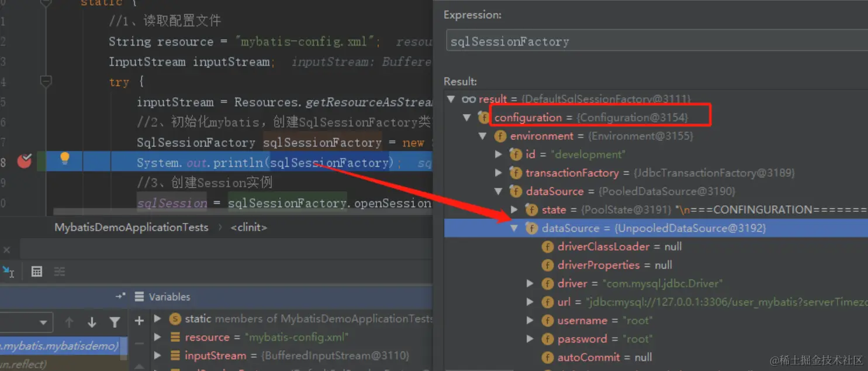The width and height of the screenshot is (868, 371).
Task: Expand the inputStream variable node
Action: (x=157, y=356)
